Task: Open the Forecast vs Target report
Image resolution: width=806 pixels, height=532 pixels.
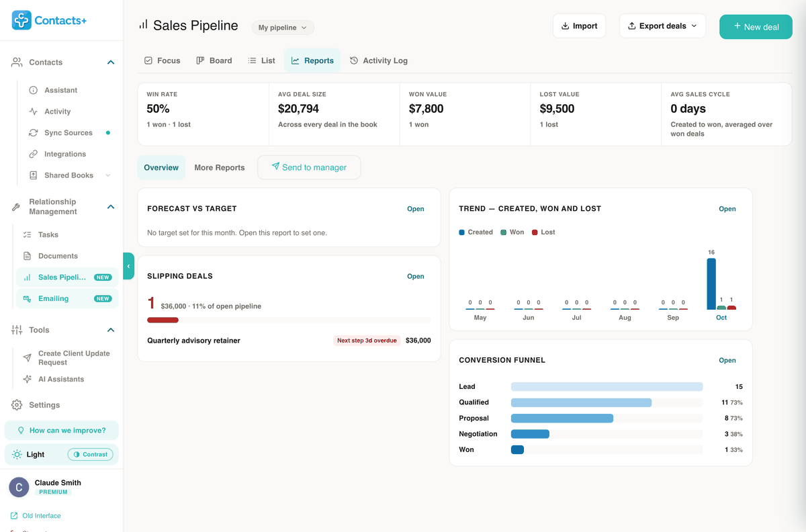Action: pos(416,209)
